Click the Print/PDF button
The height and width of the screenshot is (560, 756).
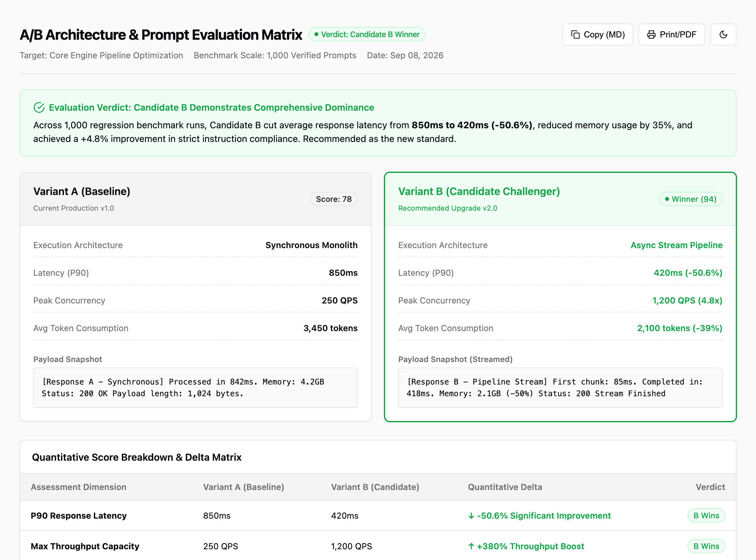(x=672, y=35)
